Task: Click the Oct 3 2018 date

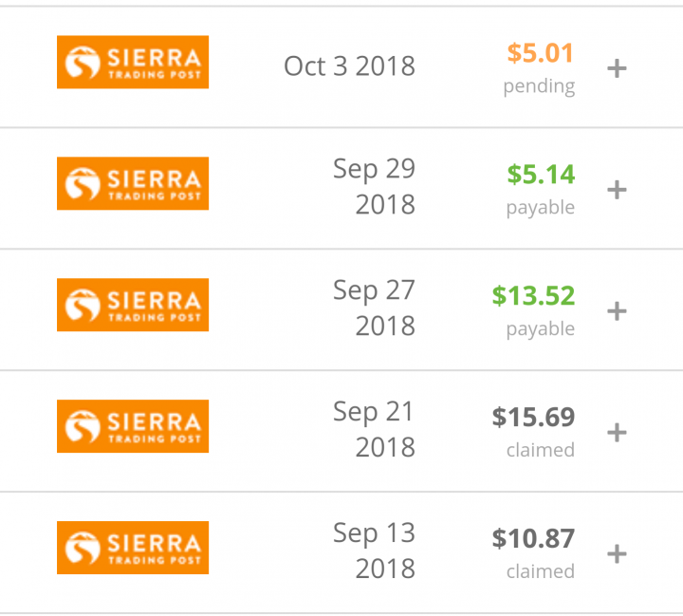Action: [349, 66]
